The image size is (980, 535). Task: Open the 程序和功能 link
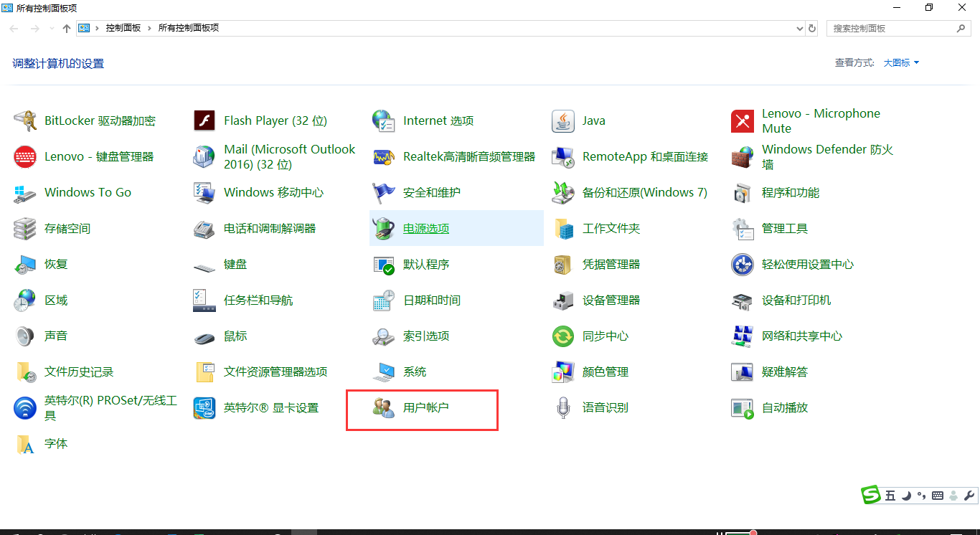(791, 193)
